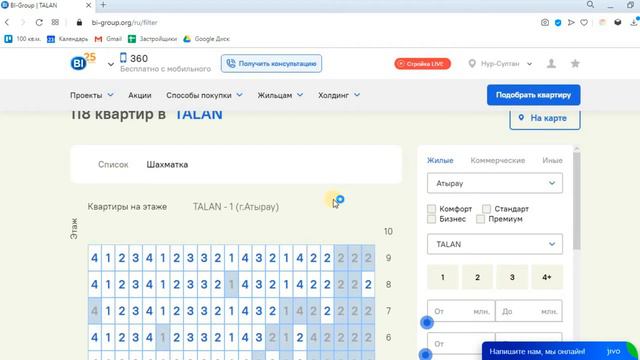This screenshot has height=360, width=640.
Task: Click the send flow arrow icon
Action: point(571,22)
